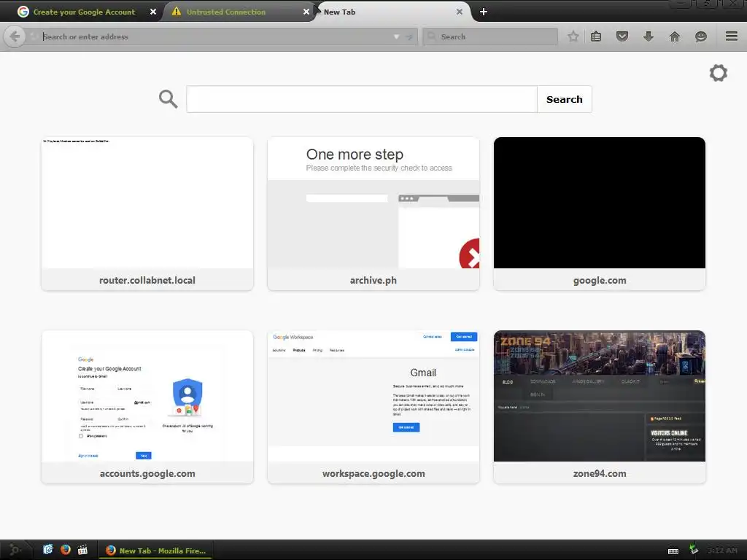This screenshot has width=747, height=560.
Task: Open a new tab with plus button
Action: click(x=484, y=12)
